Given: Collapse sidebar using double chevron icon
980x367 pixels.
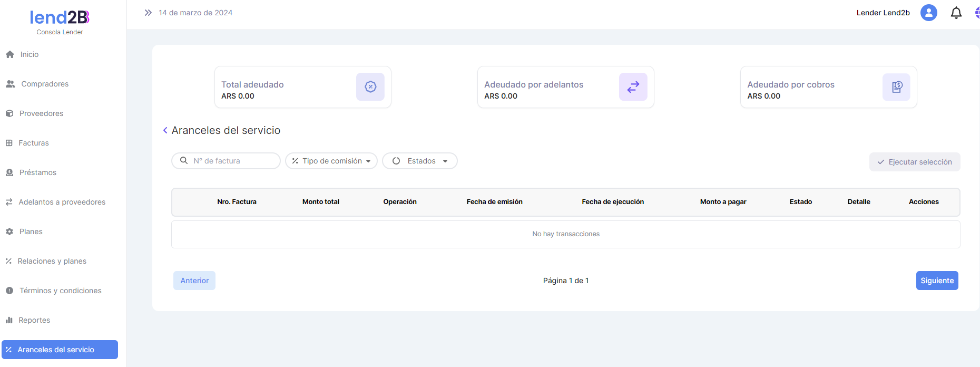Looking at the screenshot, I should 148,13.
